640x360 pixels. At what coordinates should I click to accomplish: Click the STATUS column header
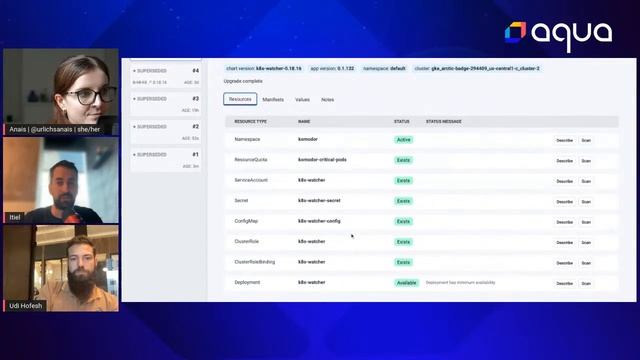(402, 122)
